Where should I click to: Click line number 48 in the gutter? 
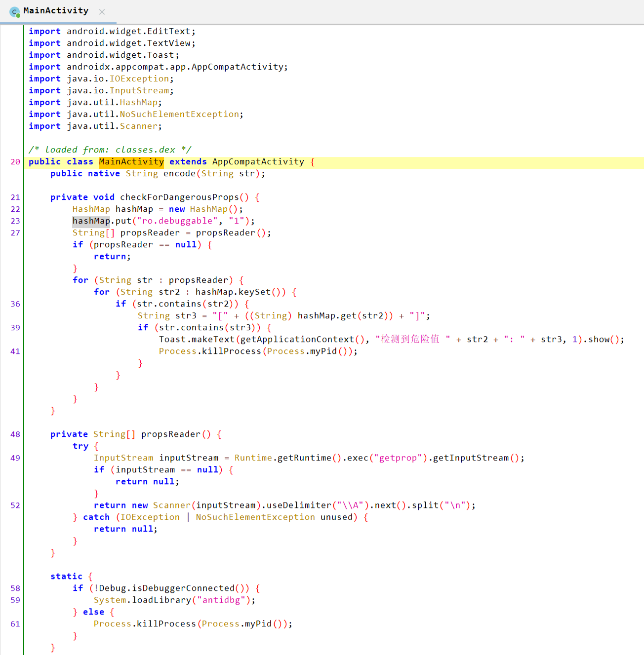pyautogui.click(x=15, y=434)
